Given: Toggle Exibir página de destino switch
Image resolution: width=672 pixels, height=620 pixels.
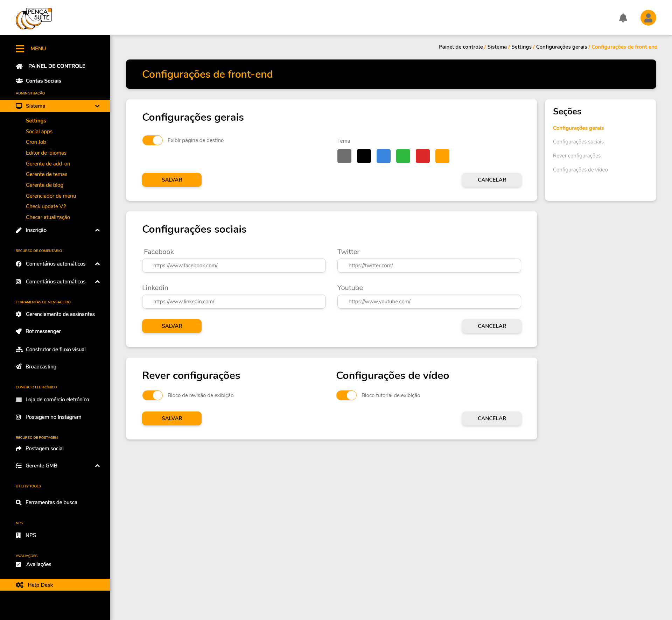Looking at the screenshot, I should click(x=153, y=140).
